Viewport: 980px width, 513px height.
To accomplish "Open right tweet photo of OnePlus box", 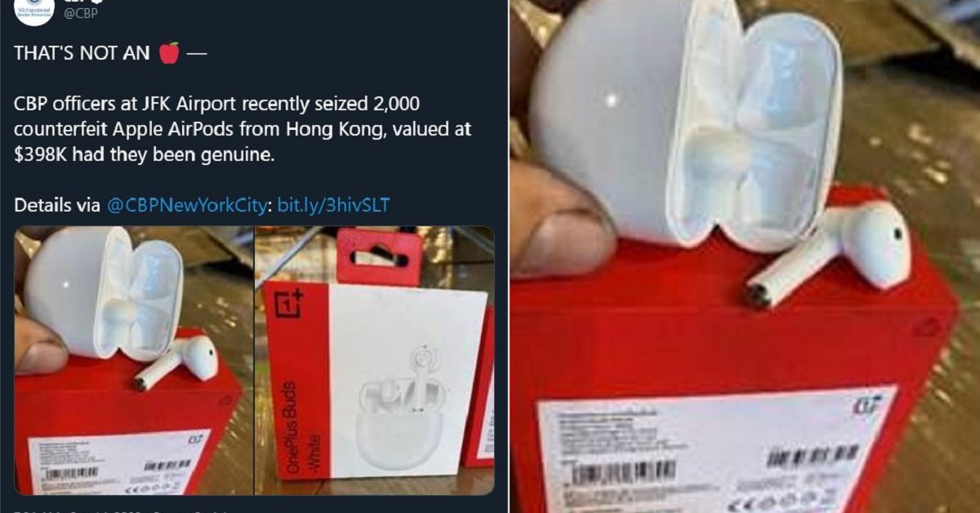I will click(x=375, y=360).
